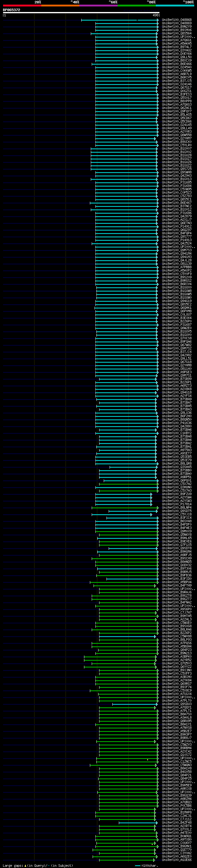Pick hit UniRef100_O24146

(x=177, y=84)
